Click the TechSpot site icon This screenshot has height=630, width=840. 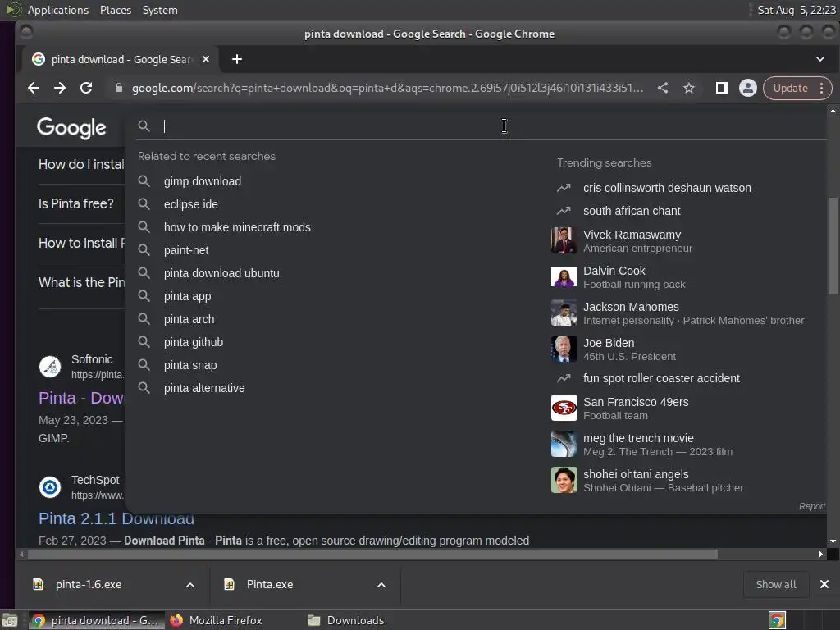click(x=50, y=487)
